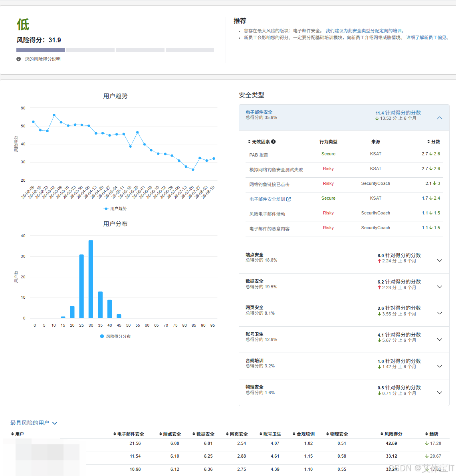
Task: Expand the 数据安全 section chevron
Action: click(x=440, y=287)
